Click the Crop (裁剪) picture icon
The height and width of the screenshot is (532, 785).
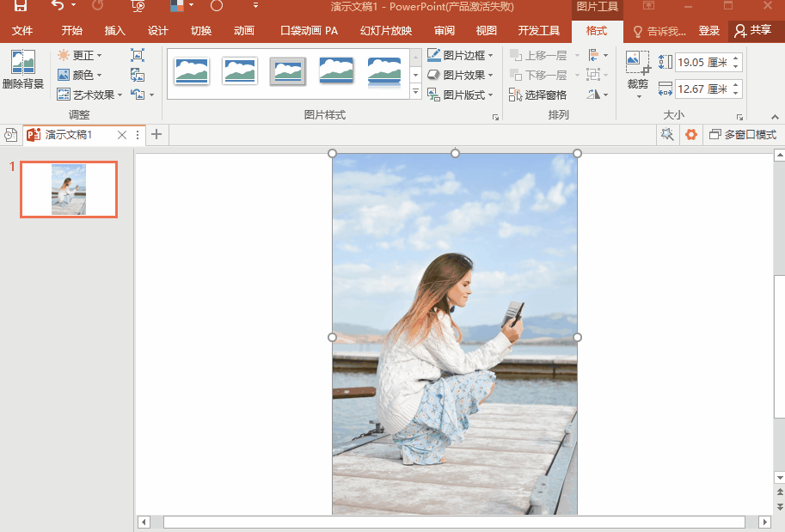tap(638, 64)
